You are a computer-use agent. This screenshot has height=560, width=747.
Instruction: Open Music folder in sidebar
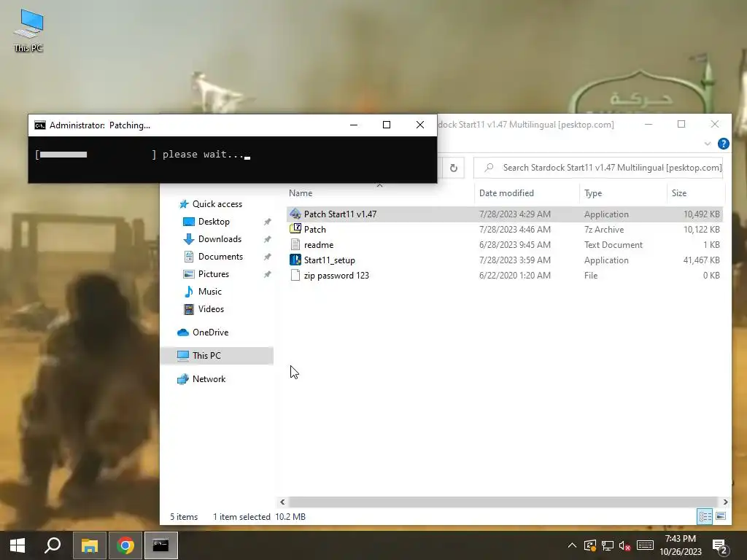[x=209, y=292]
